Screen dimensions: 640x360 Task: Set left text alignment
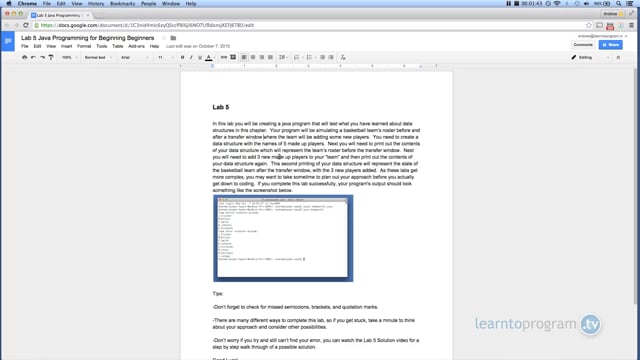[244, 58]
